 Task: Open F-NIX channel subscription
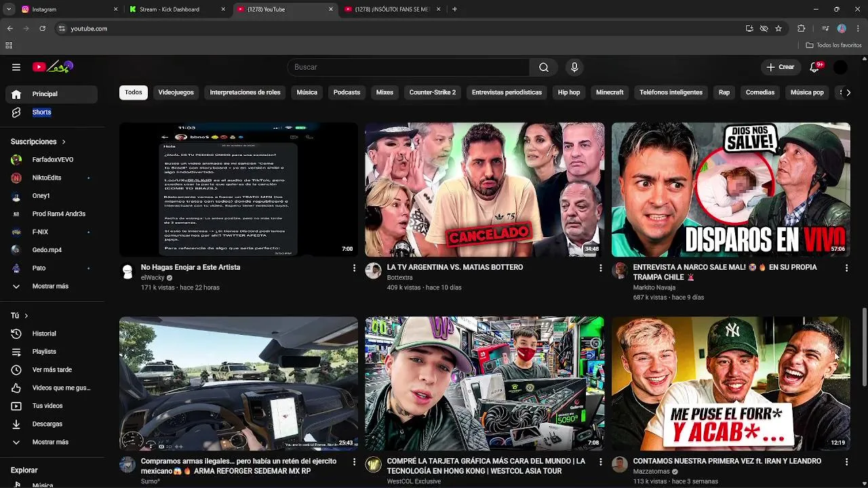click(52, 232)
